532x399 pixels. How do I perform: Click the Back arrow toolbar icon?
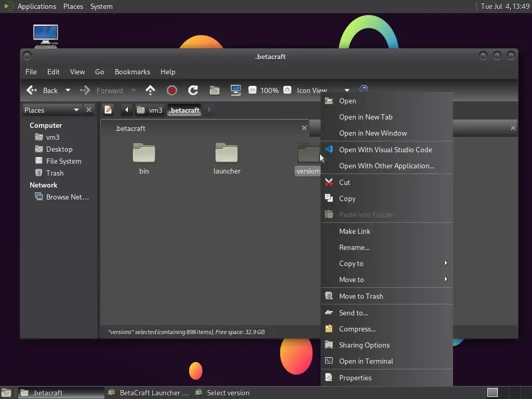coord(32,90)
